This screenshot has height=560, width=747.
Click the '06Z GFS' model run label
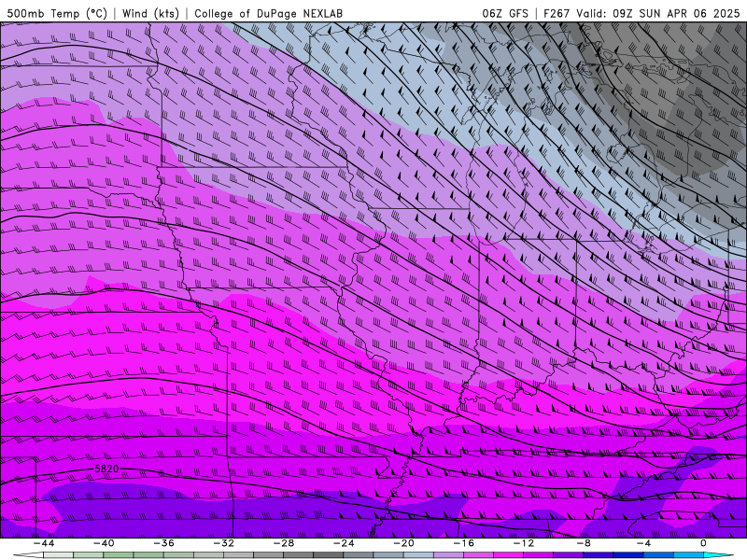(505, 13)
